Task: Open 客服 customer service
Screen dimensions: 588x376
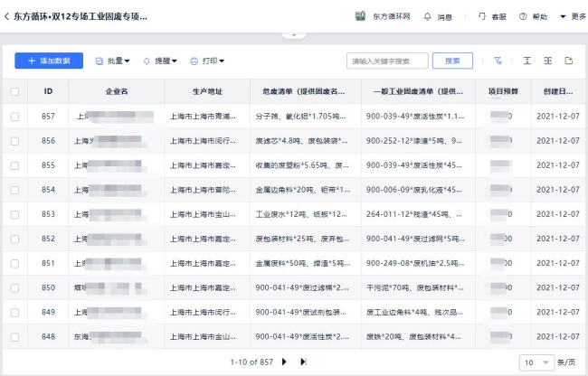Action: coord(492,16)
